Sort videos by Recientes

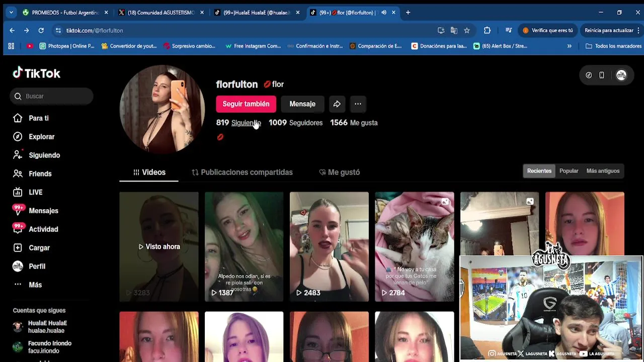[539, 171]
